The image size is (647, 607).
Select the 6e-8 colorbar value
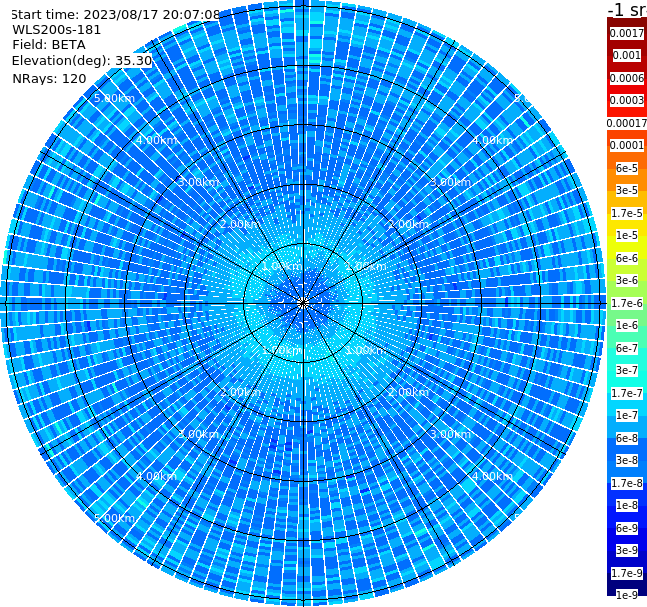627,438
